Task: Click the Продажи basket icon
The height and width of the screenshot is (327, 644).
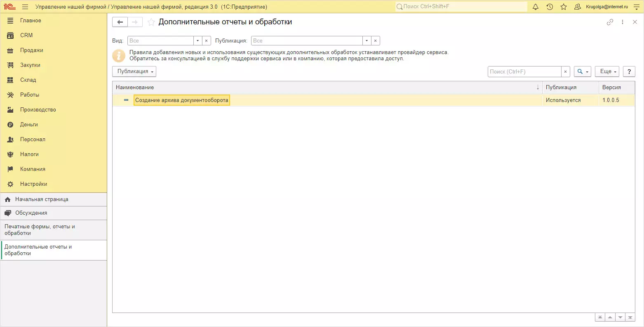Action: [10, 50]
